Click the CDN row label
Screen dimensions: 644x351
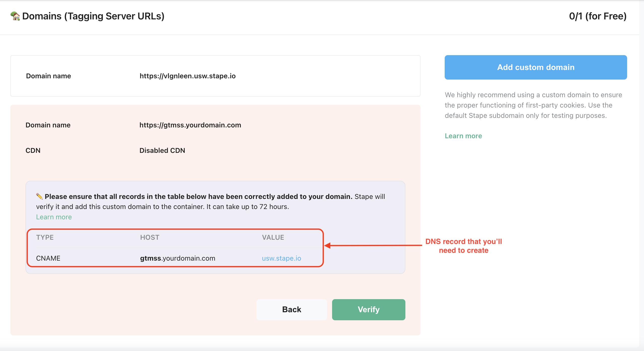click(x=33, y=151)
